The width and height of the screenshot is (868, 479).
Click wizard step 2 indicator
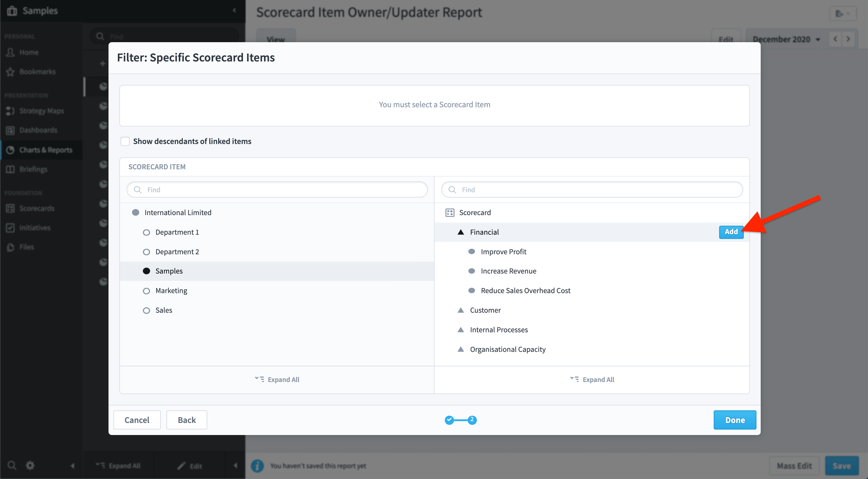click(472, 420)
